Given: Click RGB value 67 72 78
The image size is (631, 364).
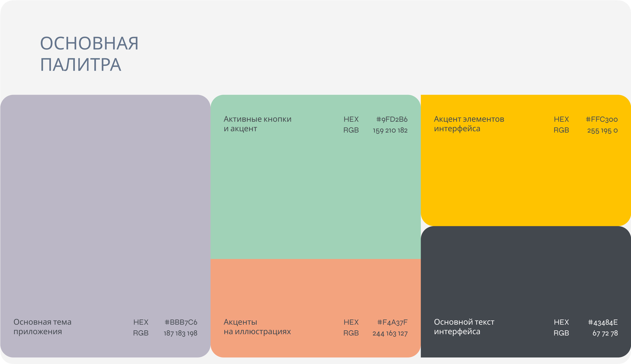Looking at the screenshot, I should pyautogui.click(x=605, y=333).
